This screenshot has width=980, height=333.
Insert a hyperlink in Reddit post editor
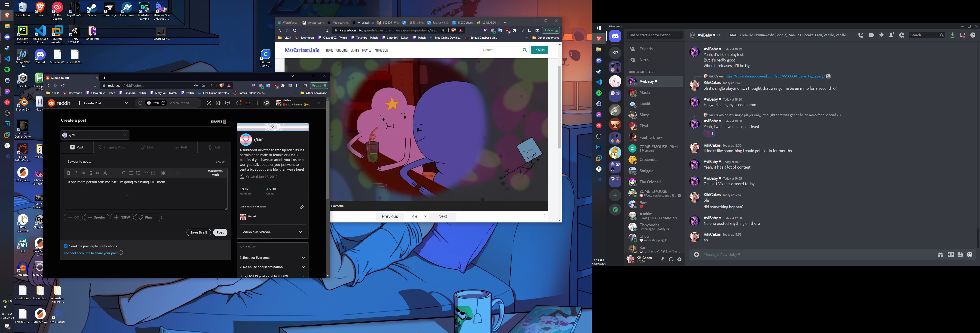tap(83, 173)
